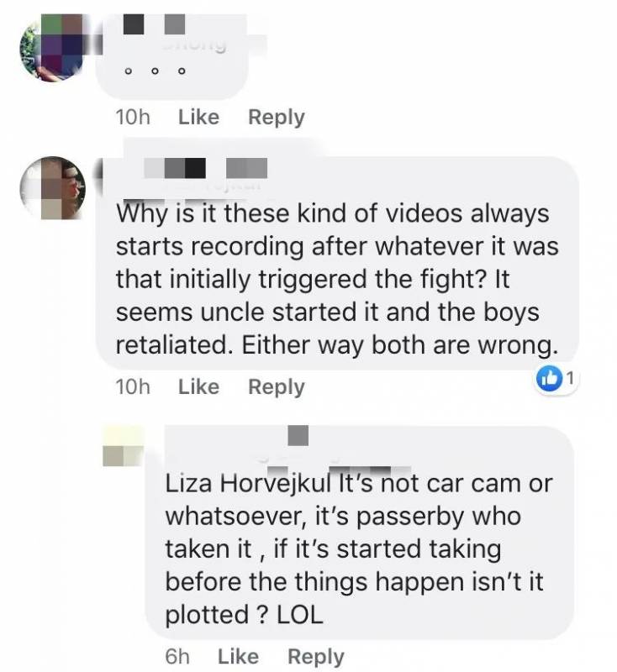The image size is (617, 672).
Task: Open the first commenter's profile picture
Action: coord(51,47)
